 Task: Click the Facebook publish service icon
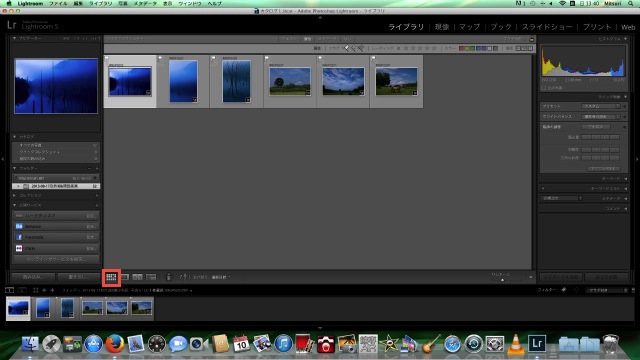[19, 237]
